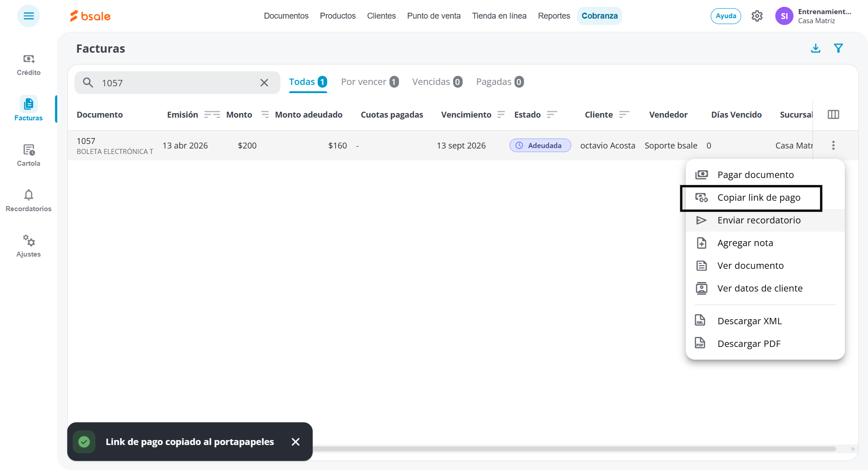
Task: Choose Agregar nota
Action: [x=765, y=243]
